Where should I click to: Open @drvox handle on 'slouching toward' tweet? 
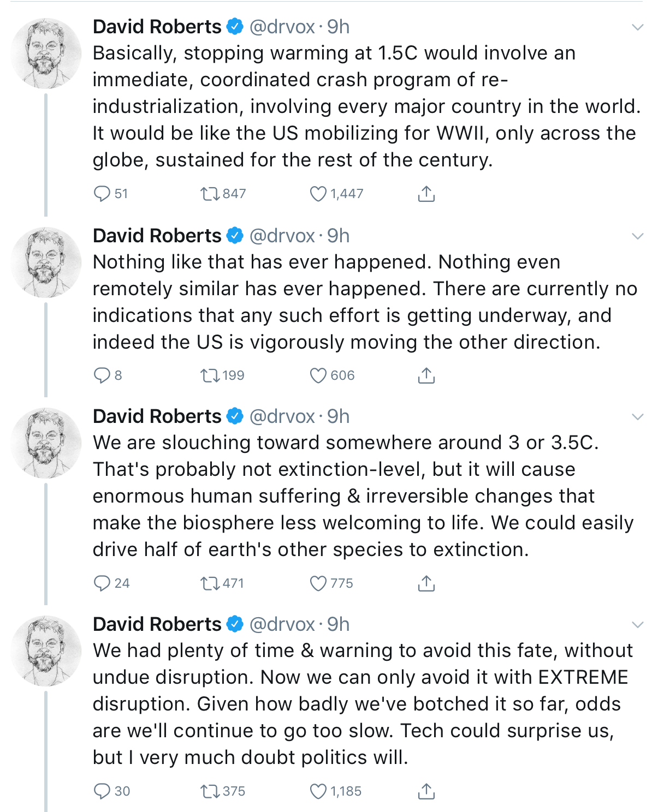[x=282, y=416]
